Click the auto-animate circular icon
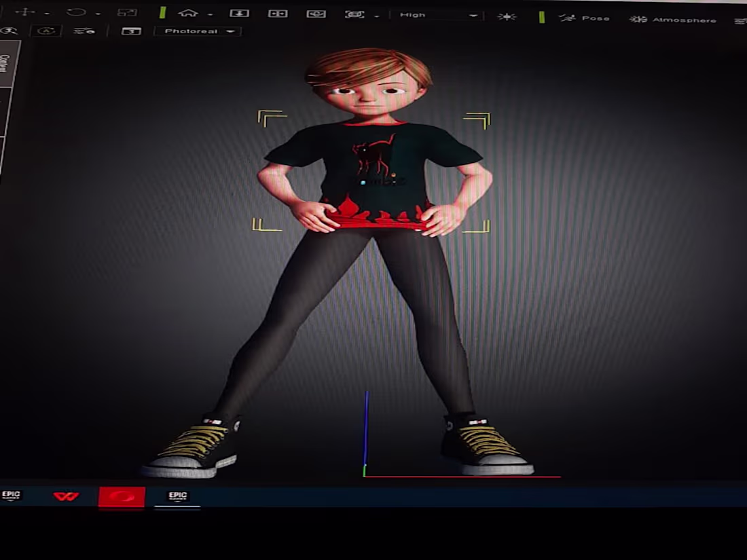 tap(45, 30)
